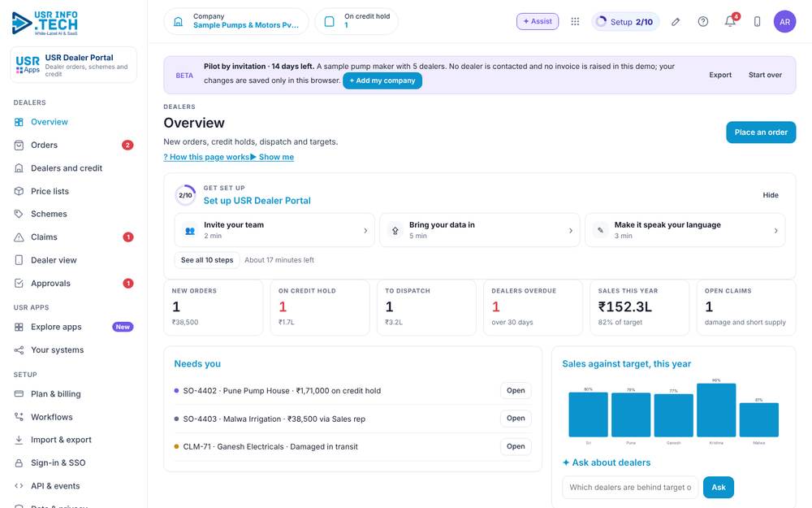This screenshot has height=508, width=812.
Task: Click the Plan & billing card icon
Action: [19, 394]
